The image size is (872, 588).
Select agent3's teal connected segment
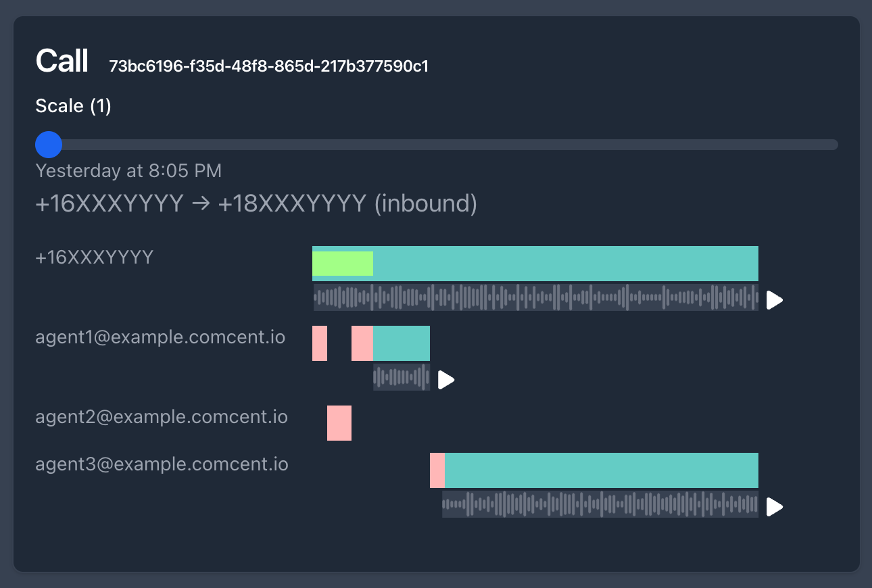(602, 470)
